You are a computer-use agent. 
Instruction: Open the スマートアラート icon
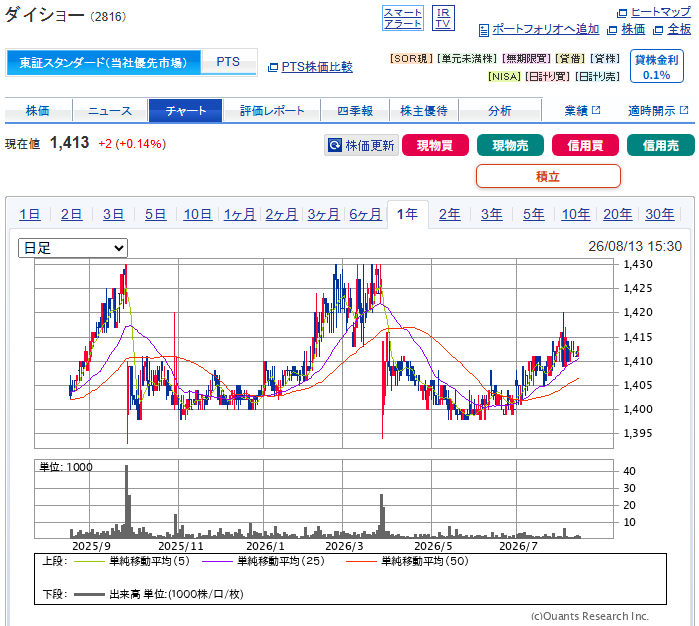click(403, 18)
